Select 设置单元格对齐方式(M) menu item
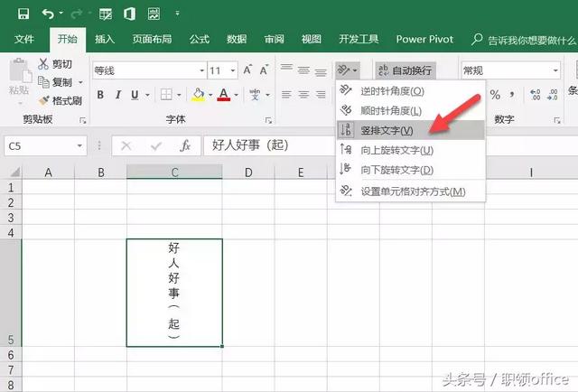This screenshot has width=578, height=392. [x=411, y=191]
